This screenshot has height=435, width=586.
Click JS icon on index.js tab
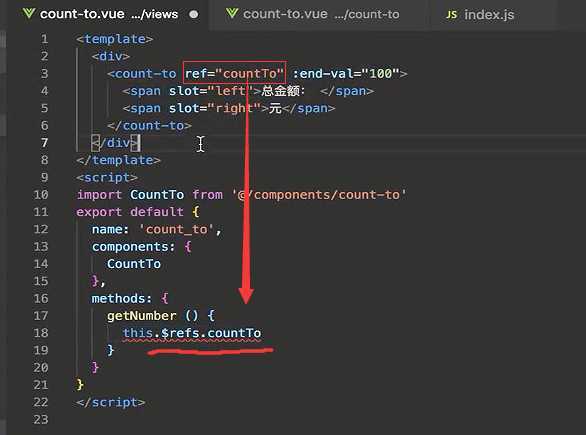[451, 15]
